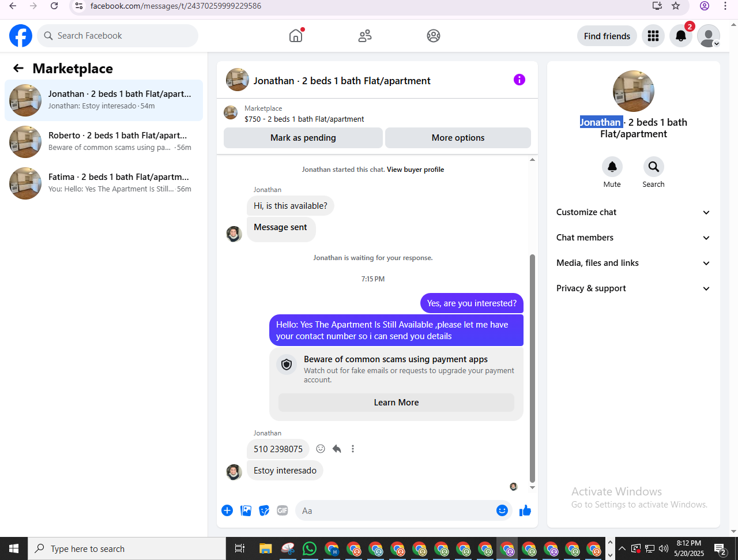Viewport: 738px width, 560px height.
Task: Click Mark as pending button
Action: 303,138
